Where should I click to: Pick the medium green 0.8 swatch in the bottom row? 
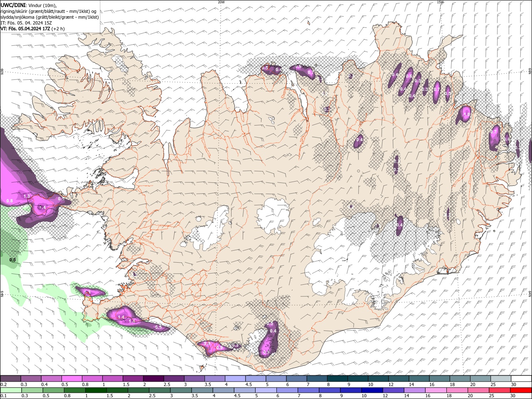tap(75, 390)
